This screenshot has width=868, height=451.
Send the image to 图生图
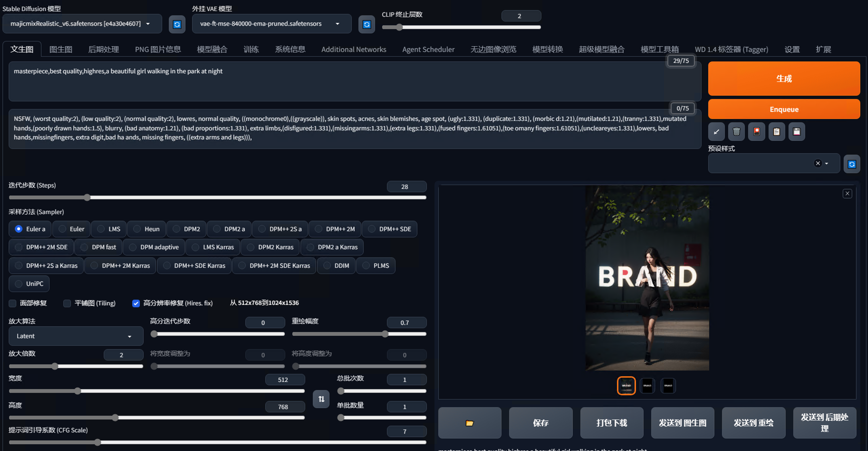683,423
